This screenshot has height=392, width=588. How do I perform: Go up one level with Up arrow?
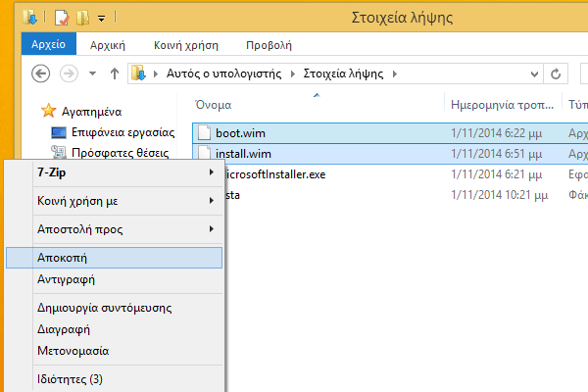[115, 73]
